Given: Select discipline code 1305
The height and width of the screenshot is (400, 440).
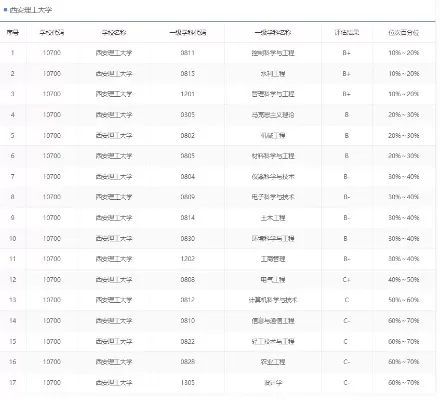Looking at the screenshot, I should coord(188,382).
